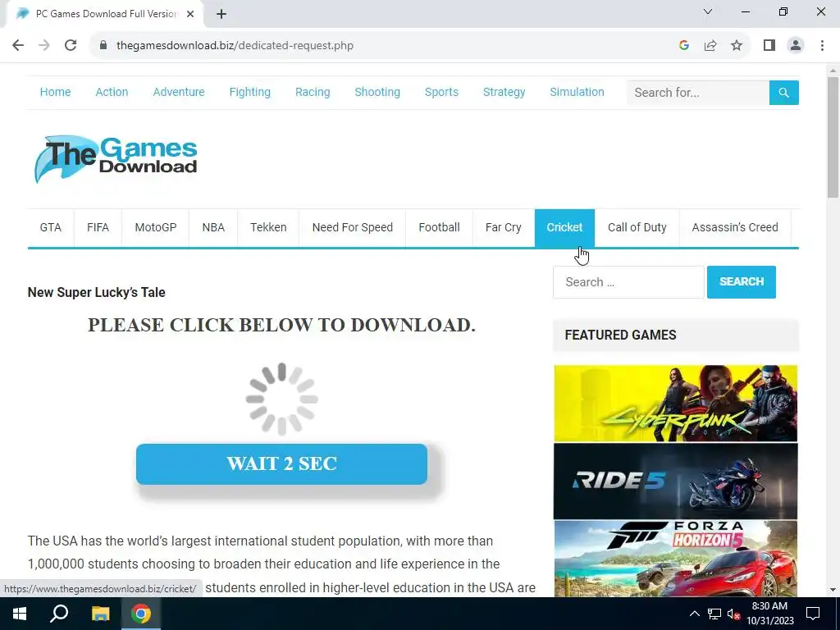Select the Tekken tab

pyautogui.click(x=268, y=228)
